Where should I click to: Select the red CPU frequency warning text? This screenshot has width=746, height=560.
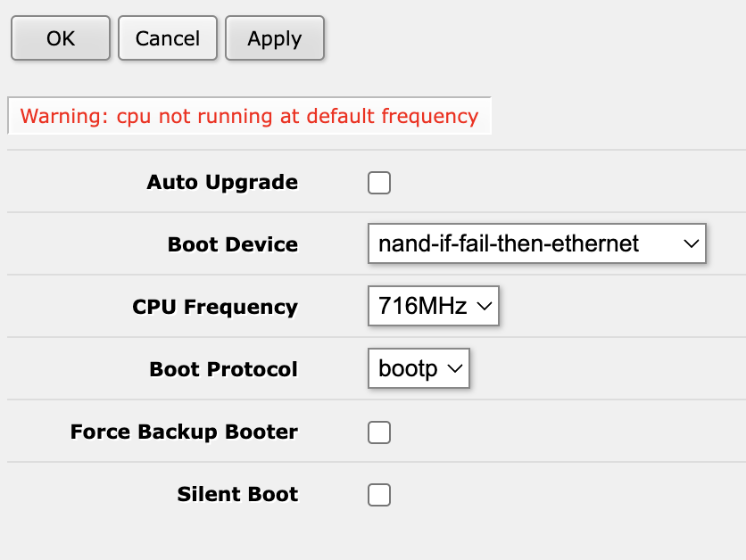tap(249, 116)
